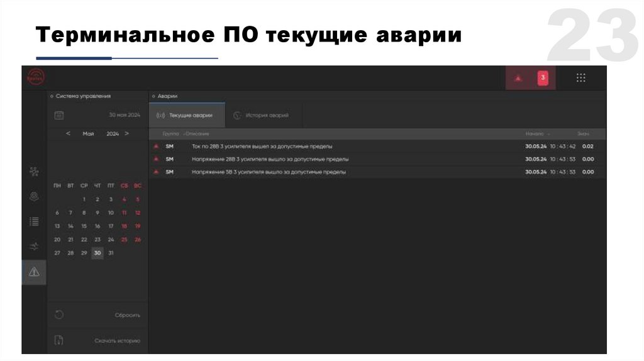Select calendar day 23
Viewport: 644px width, 361px height.
(x=97, y=240)
